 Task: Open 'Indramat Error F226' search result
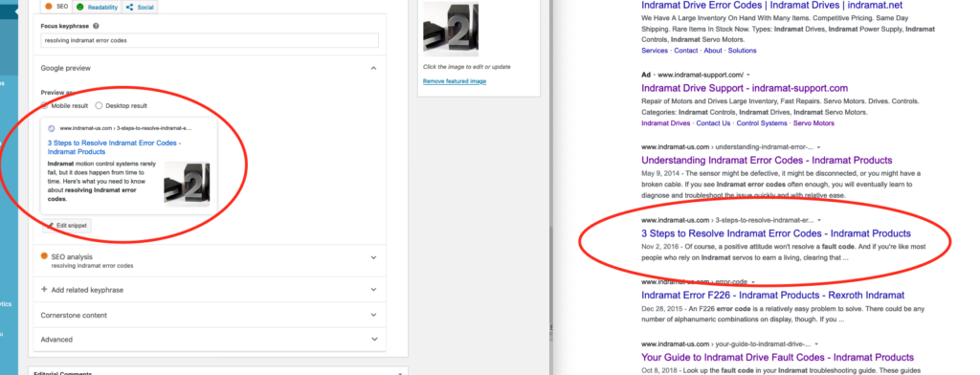[773, 295]
